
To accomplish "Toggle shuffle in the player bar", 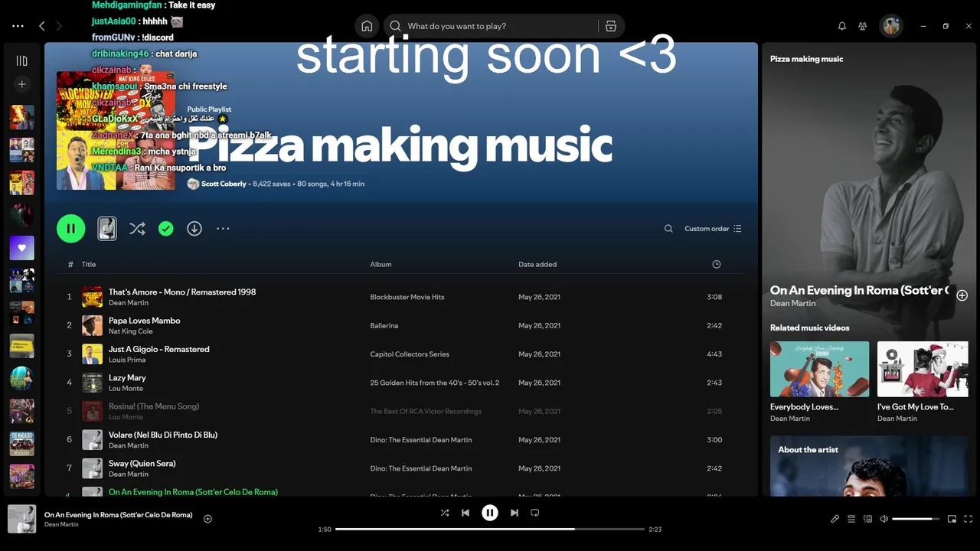I will point(445,513).
